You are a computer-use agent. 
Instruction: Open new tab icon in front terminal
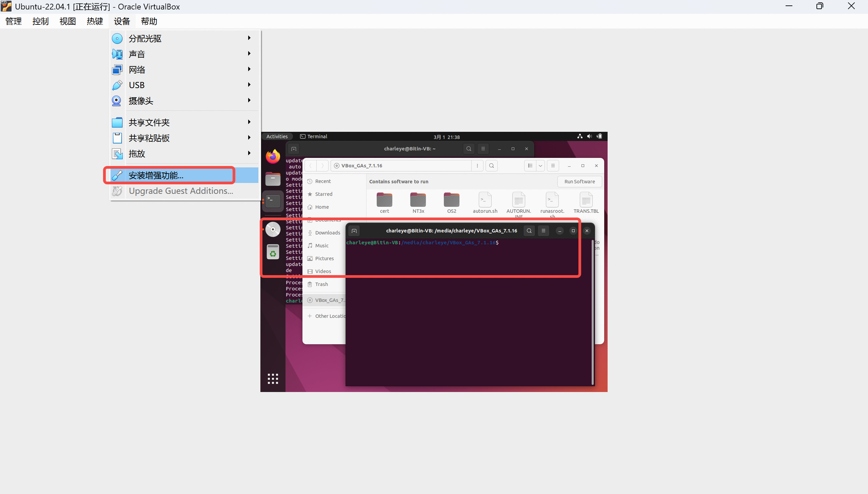pyautogui.click(x=354, y=231)
